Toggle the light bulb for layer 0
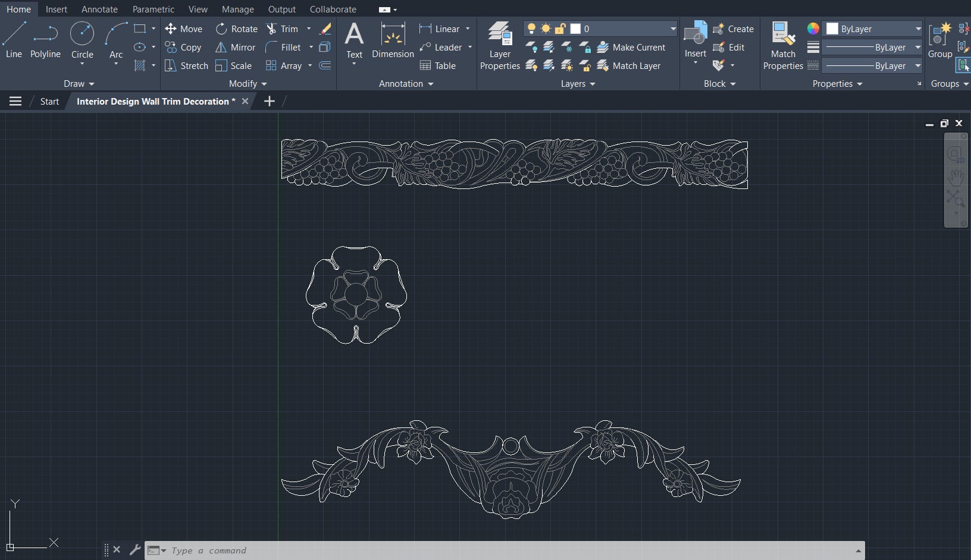Screen dimensions: 971x560 click(x=531, y=28)
